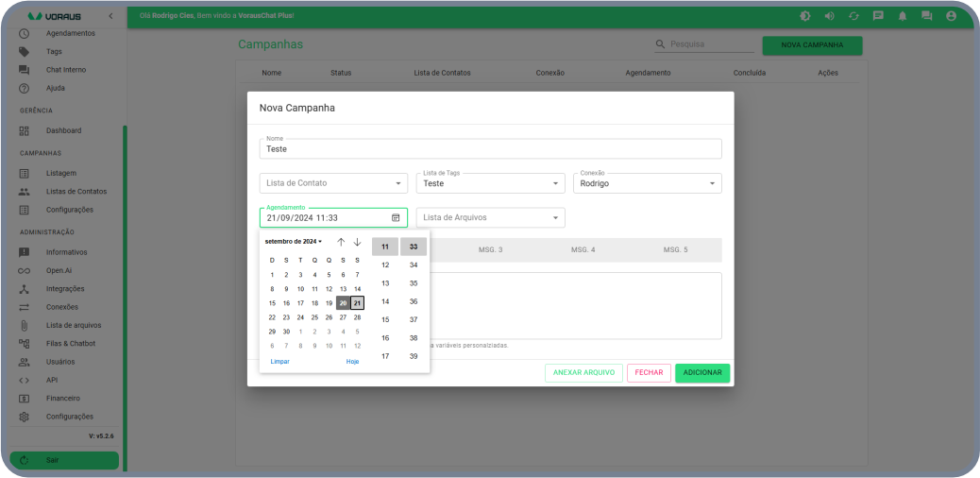Go to previous month with up arrow
The height and width of the screenshot is (478, 980).
341,242
